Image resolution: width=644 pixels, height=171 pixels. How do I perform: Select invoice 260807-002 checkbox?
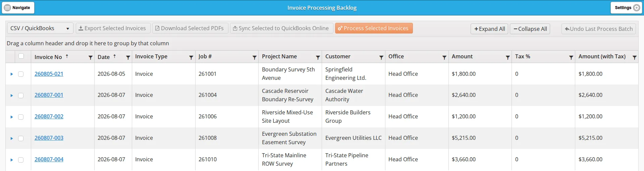coord(21,117)
